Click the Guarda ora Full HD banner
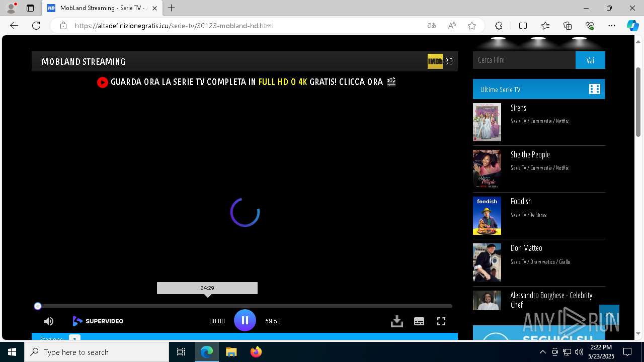The image size is (644, 362). pos(247,82)
